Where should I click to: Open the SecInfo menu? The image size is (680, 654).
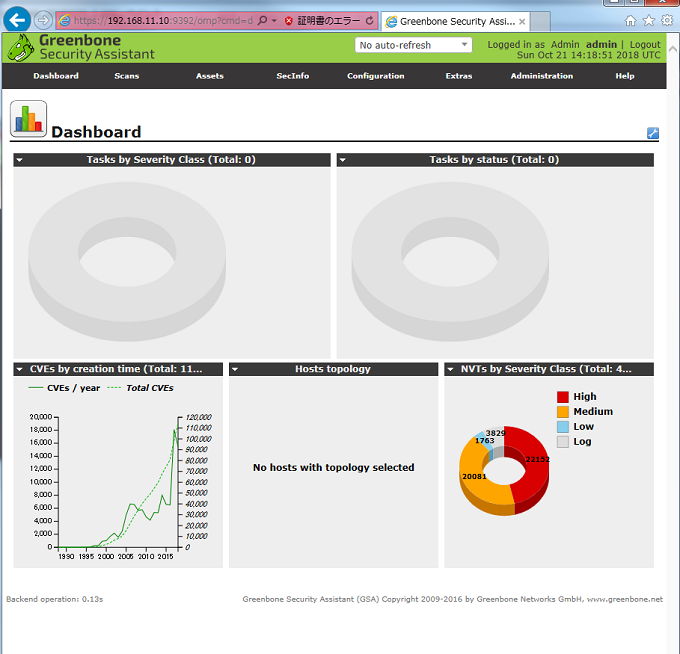[x=293, y=76]
